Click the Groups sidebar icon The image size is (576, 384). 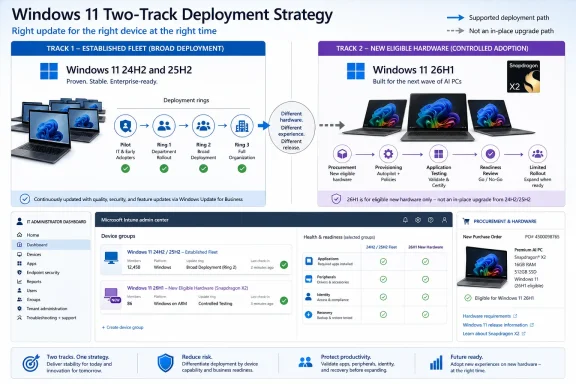19,299
